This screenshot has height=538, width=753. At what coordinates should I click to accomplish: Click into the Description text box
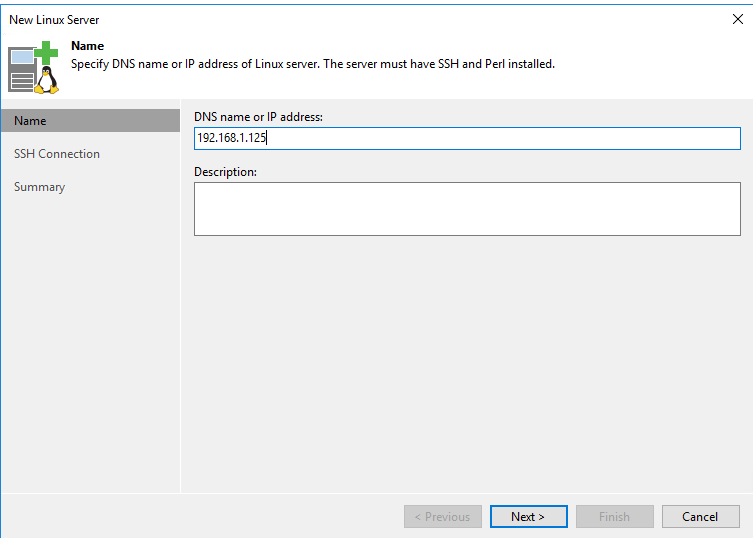click(x=467, y=209)
